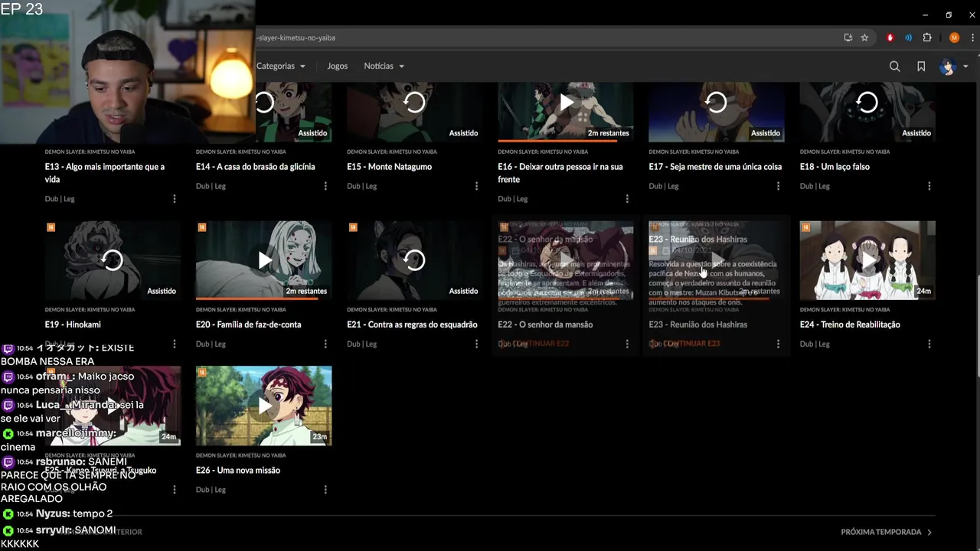The height and width of the screenshot is (551, 980).
Task: Click the premium crown badge on E26 thumbnail
Action: pos(201,373)
